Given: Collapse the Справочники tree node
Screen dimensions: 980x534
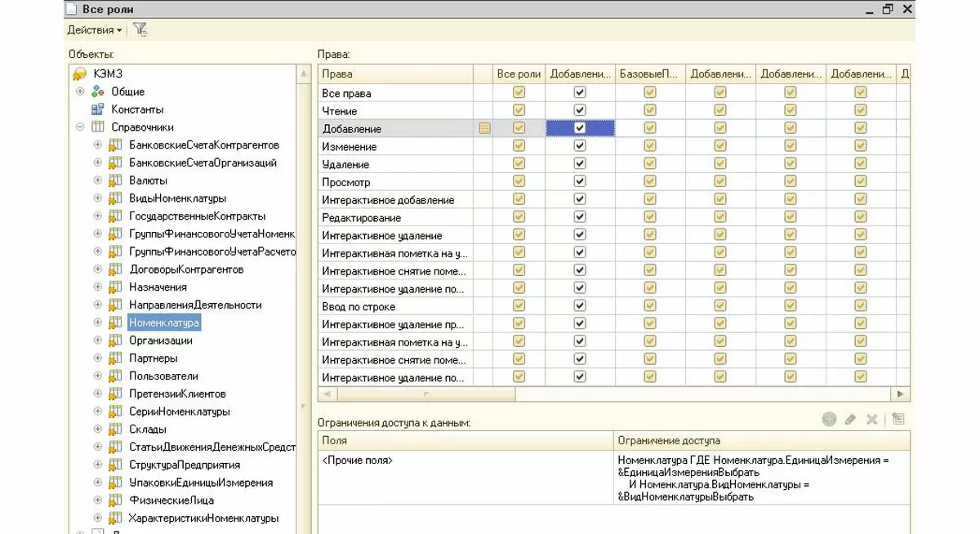Looking at the screenshot, I should pos(80,127).
